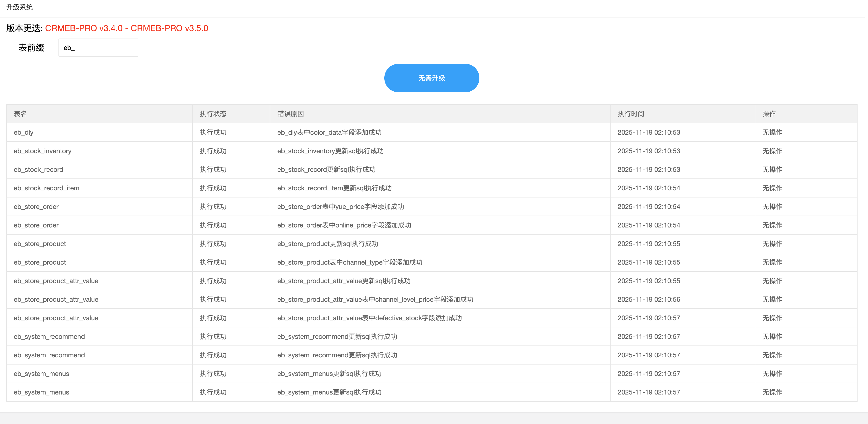Click the 无需升级 blue button
This screenshot has height=424, width=868.
[431, 78]
